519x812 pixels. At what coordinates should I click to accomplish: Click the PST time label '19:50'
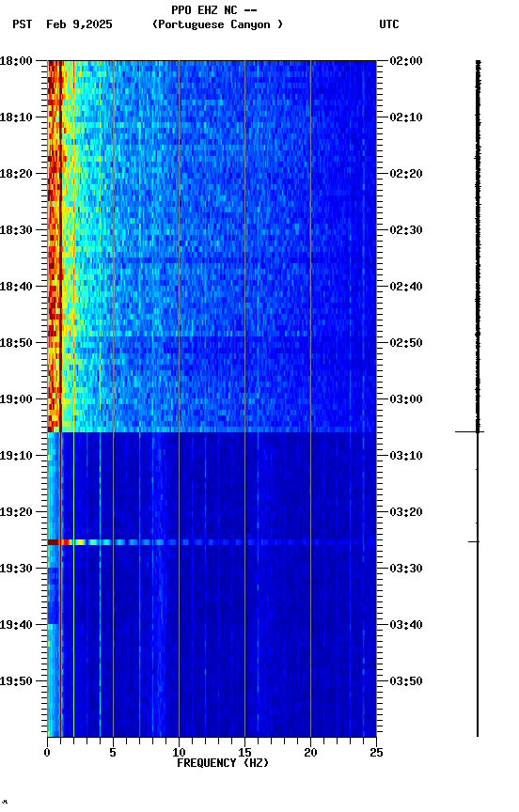16,681
